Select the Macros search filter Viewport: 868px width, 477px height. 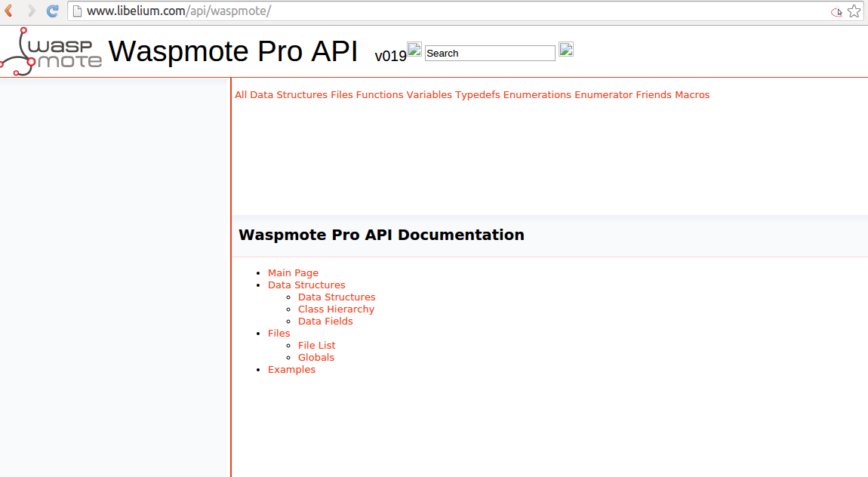click(692, 94)
